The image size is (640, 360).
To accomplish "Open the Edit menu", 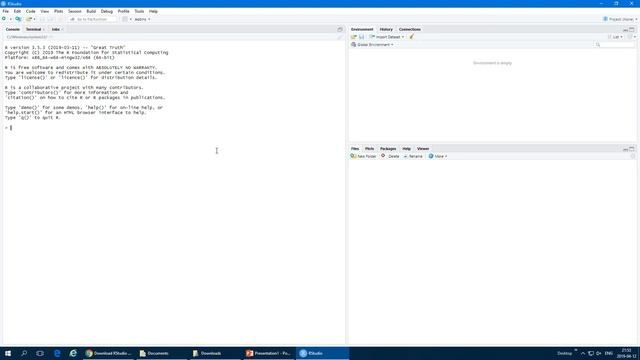I will 17,11.
